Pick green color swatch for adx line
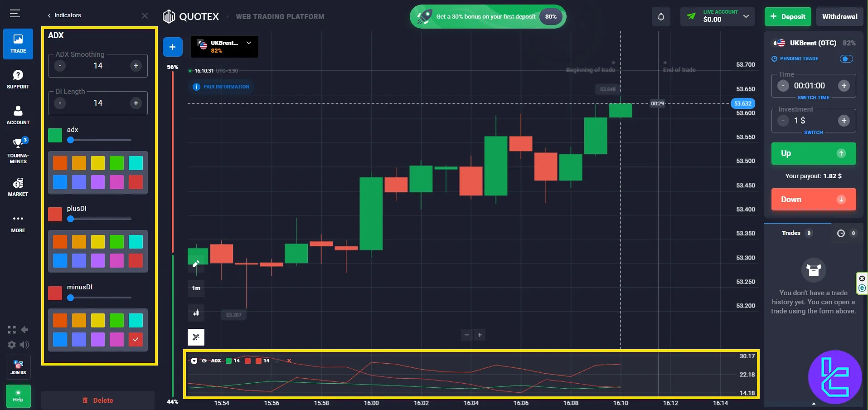The height and width of the screenshot is (410, 868). [116, 163]
